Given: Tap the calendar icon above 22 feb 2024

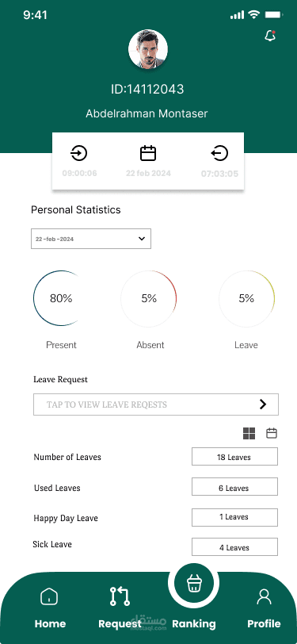Looking at the screenshot, I should click(148, 154).
